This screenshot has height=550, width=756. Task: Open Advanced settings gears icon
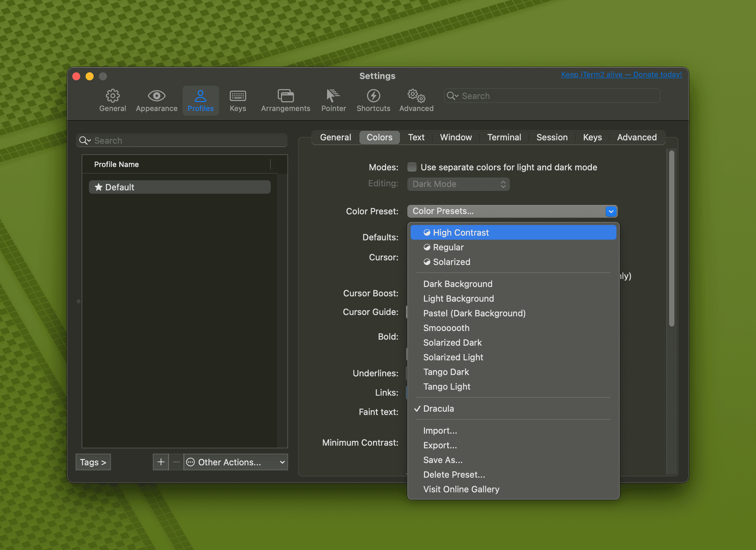point(416,96)
